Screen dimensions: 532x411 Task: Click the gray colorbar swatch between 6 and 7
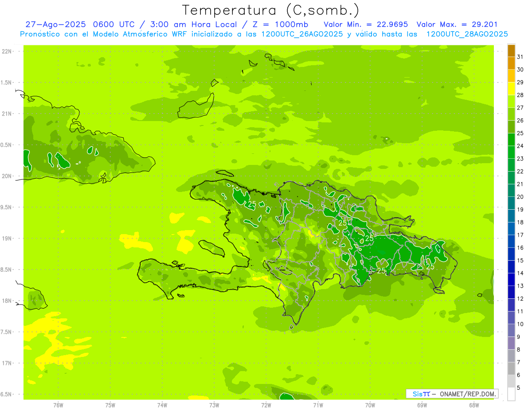click(x=511, y=368)
